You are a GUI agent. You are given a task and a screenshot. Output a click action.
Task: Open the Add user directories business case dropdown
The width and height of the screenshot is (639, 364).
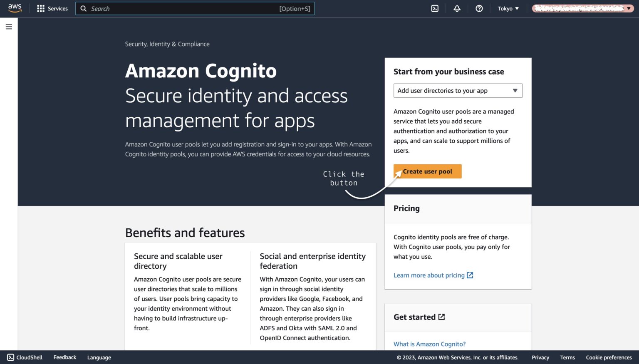tap(458, 90)
